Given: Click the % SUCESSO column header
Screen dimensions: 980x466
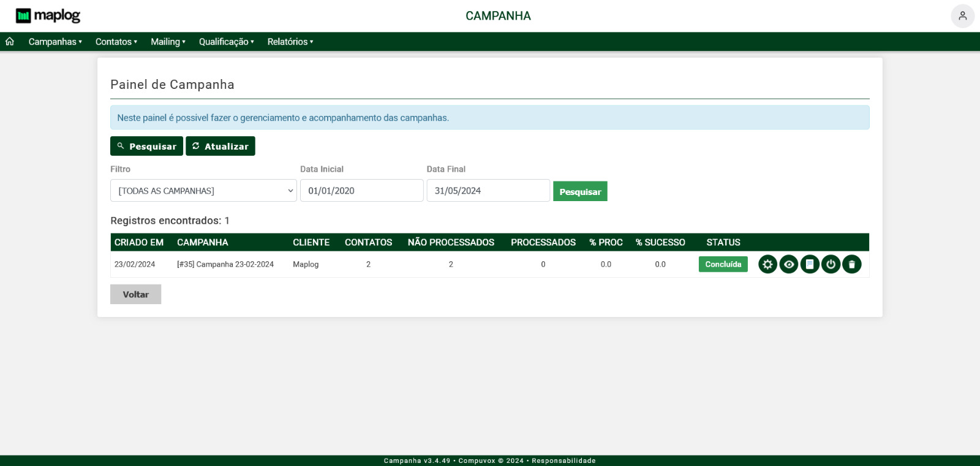Looking at the screenshot, I should click(660, 242).
